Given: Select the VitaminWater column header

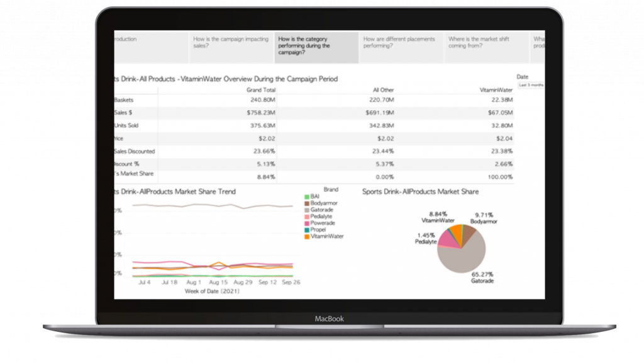Looking at the screenshot, I should [x=496, y=90].
